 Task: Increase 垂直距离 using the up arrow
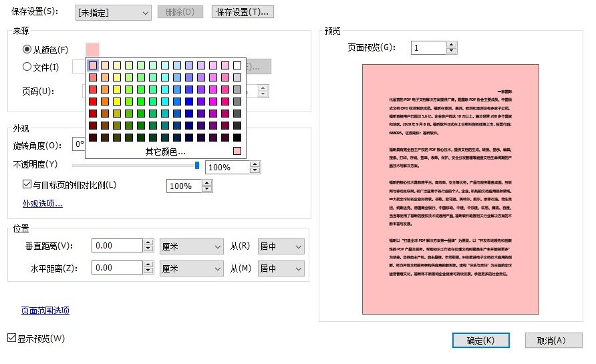(x=148, y=242)
